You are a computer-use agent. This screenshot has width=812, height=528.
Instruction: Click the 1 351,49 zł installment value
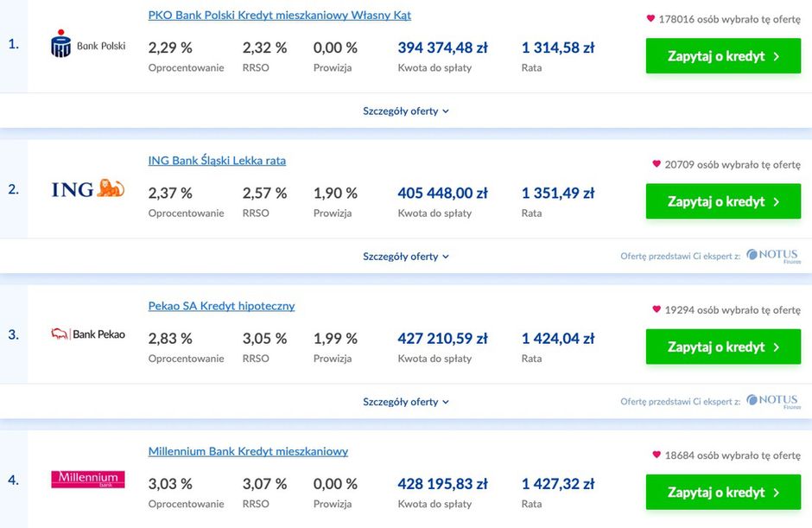click(558, 194)
